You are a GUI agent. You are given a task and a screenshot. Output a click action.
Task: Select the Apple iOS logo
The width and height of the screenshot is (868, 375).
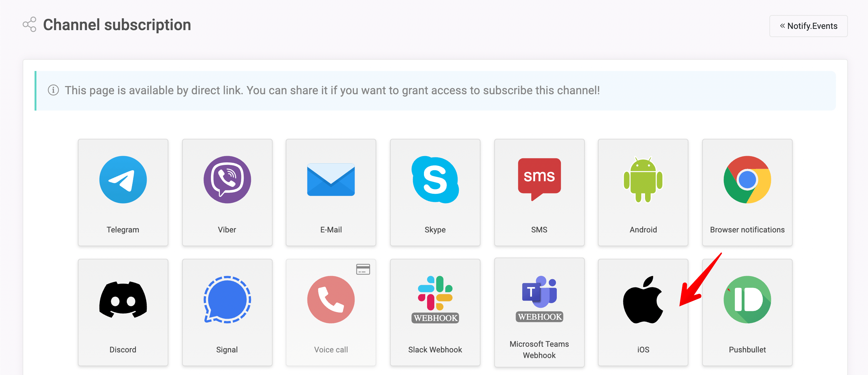[643, 300]
